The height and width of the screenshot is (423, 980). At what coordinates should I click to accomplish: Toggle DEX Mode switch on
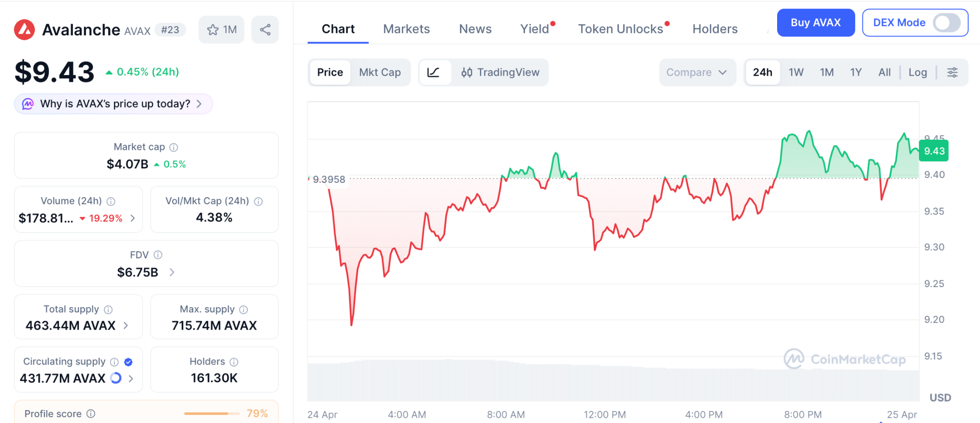click(x=947, y=22)
